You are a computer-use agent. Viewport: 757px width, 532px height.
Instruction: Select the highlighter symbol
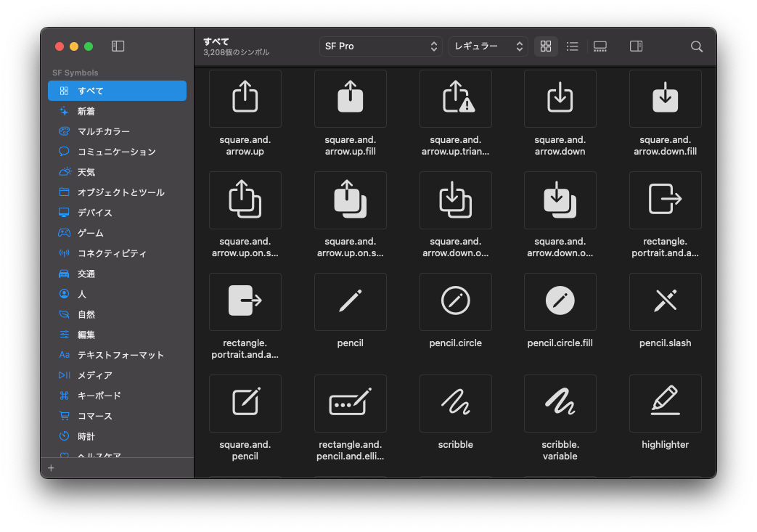tap(665, 404)
